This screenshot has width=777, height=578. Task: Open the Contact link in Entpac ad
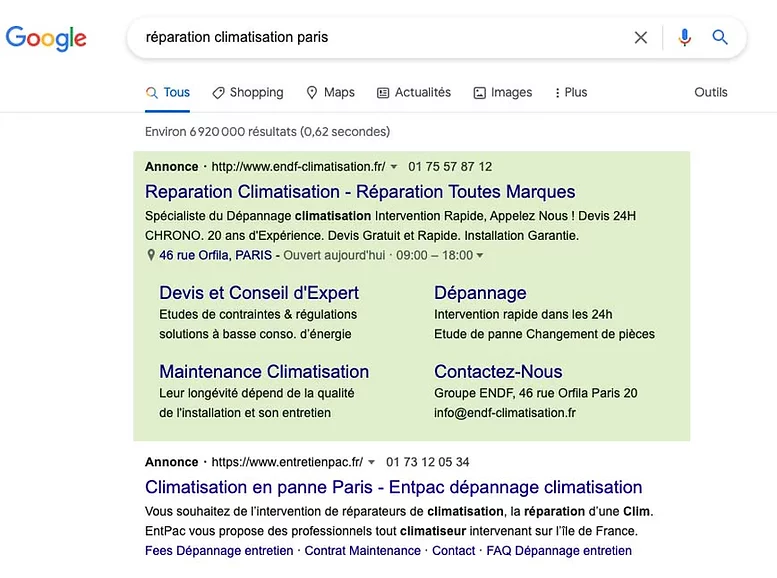tap(453, 551)
